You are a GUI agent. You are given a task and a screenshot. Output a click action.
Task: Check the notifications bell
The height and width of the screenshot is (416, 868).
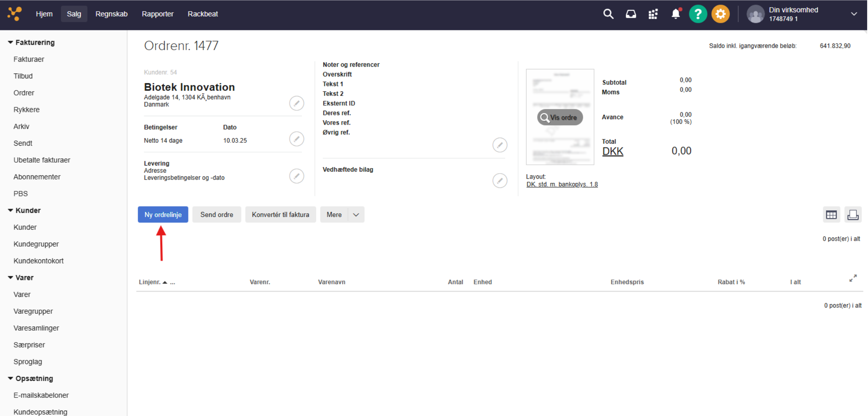point(676,14)
